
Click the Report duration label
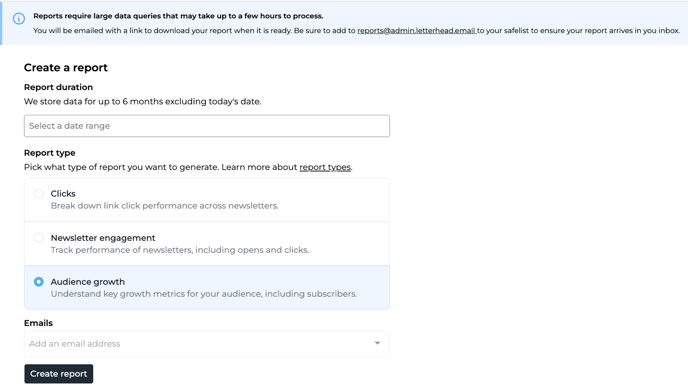coord(58,87)
